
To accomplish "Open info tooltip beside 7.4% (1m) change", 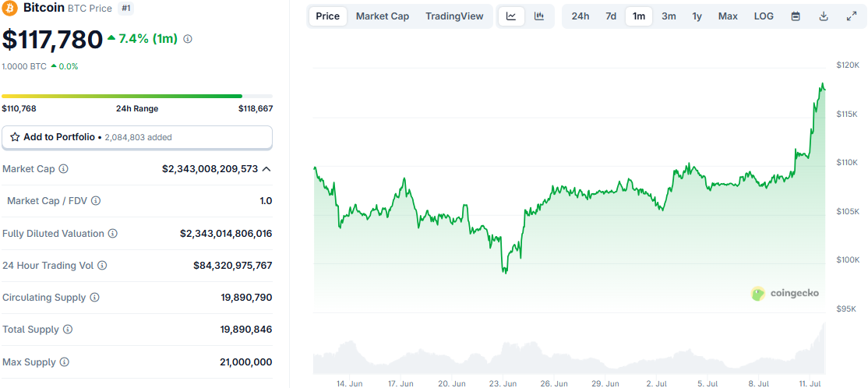I will coord(188,39).
